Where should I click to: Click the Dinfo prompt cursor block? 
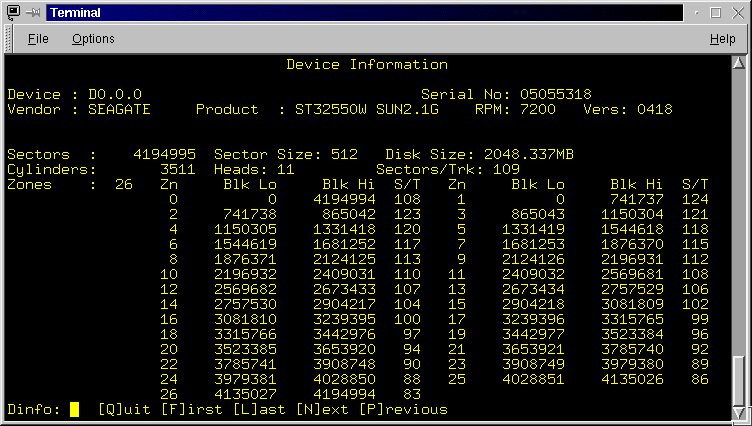click(x=74, y=409)
